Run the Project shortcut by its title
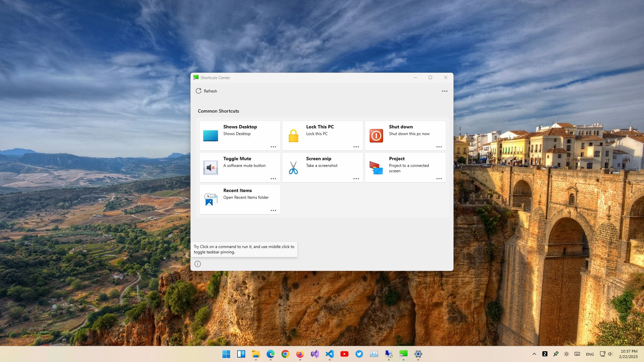Viewport: 644px width, 362px height. [x=397, y=159]
